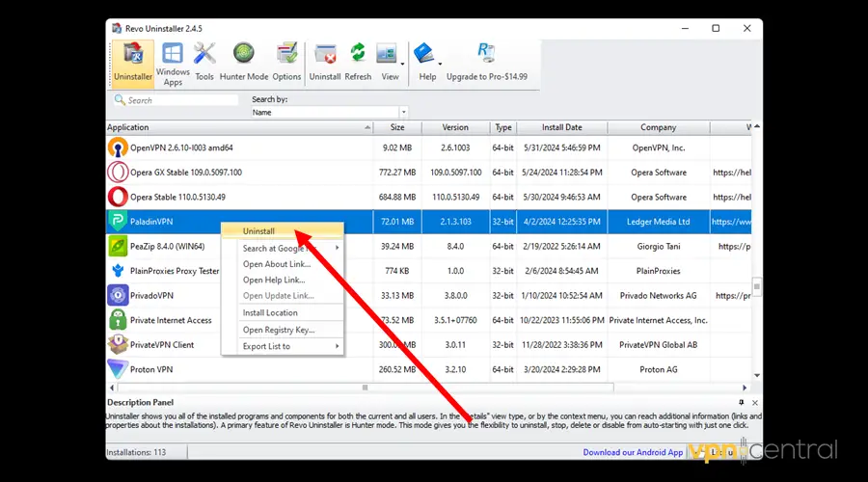This screenshot has height=482, width=868.
Task: Click install date 3/20/2024 2:29:28 PM
Action: pyautogui.click(x=562, y=369)
